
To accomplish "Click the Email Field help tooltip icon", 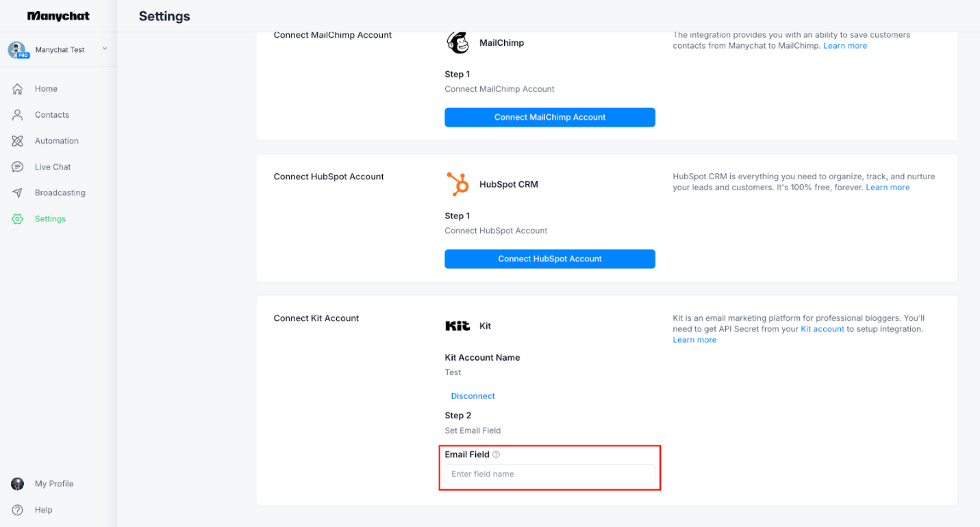I will coord(497,454).
